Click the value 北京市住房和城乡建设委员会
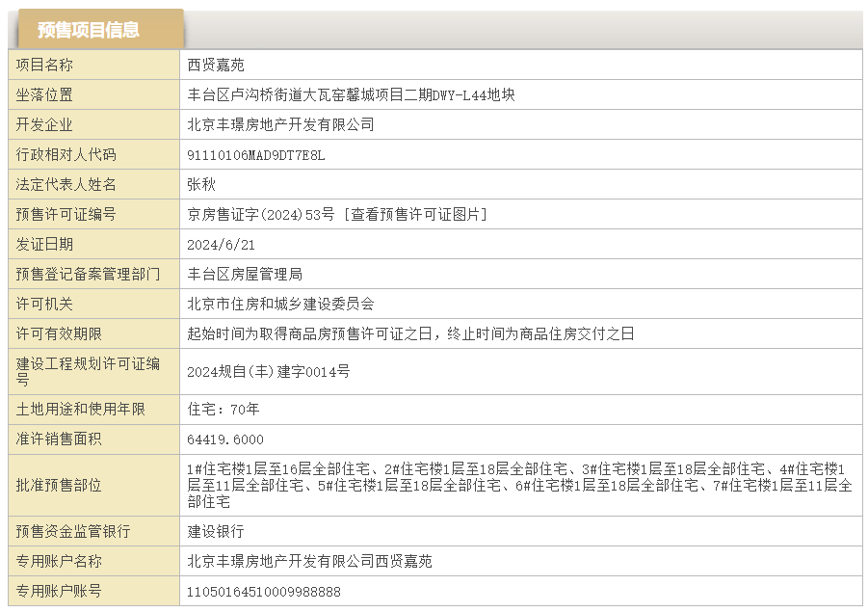This screenshot has width=868, height=612. pos(280,304)
